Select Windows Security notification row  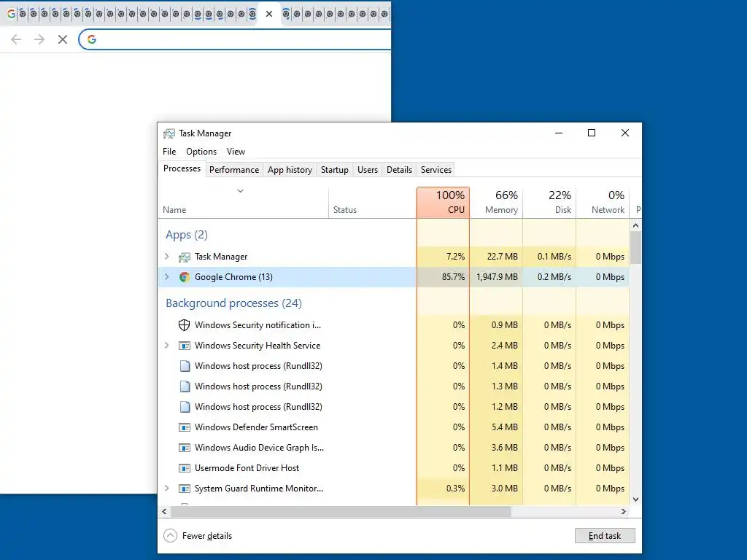[393, 325]
